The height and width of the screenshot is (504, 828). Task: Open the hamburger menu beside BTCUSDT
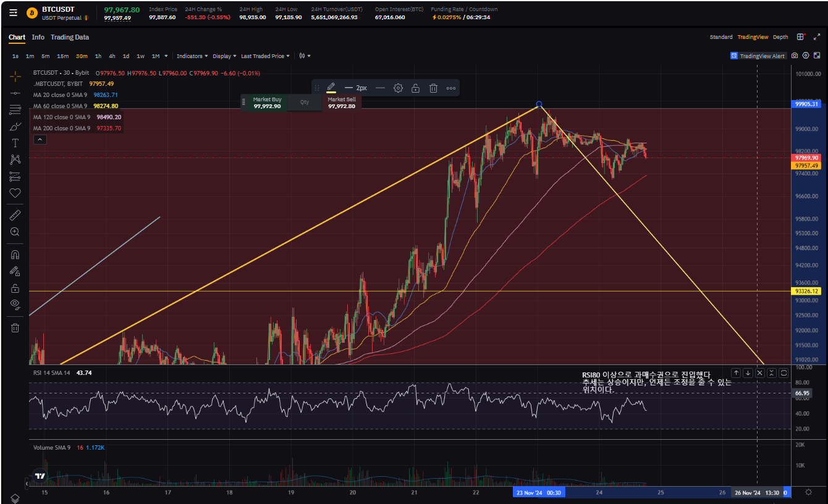(x=14, y=12)
